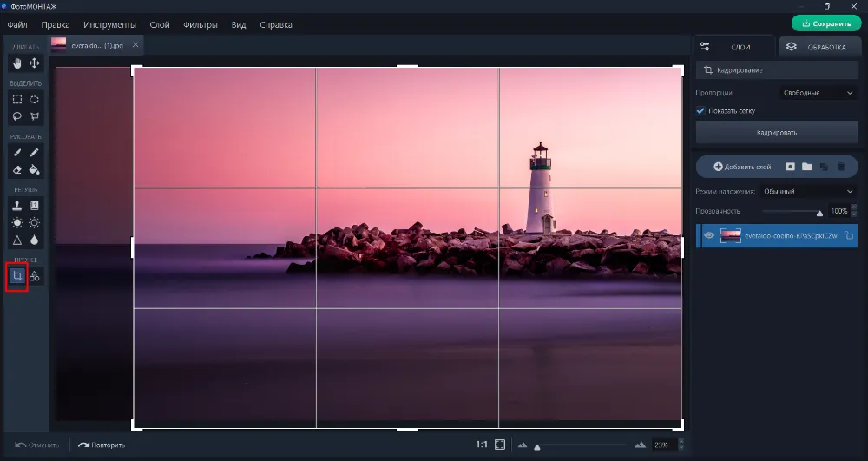Click Добавить слой button

[x=742, y=167]
